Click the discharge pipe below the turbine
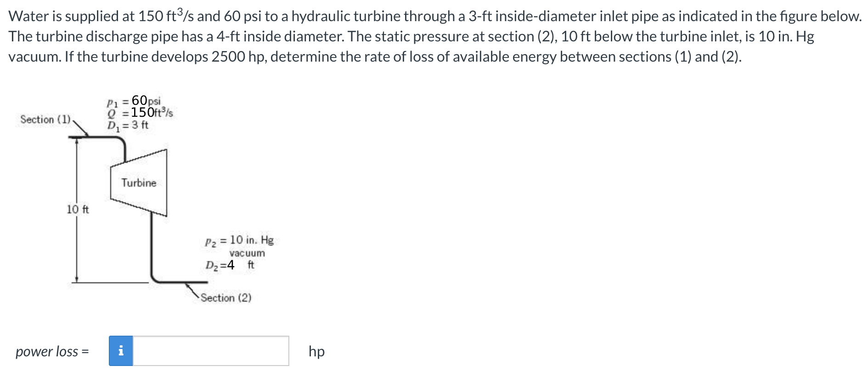Image resolution: width=868 pixels, height=389 pixels. [x=152, y=244]
